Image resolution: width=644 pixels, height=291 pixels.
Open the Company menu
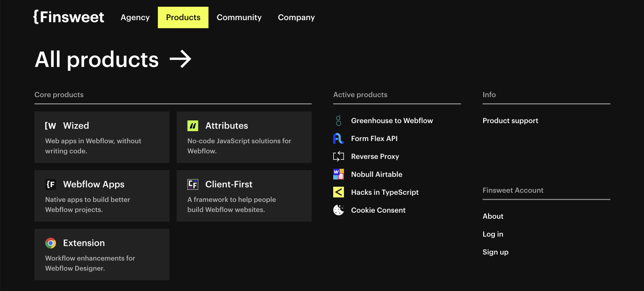[296, 17]
